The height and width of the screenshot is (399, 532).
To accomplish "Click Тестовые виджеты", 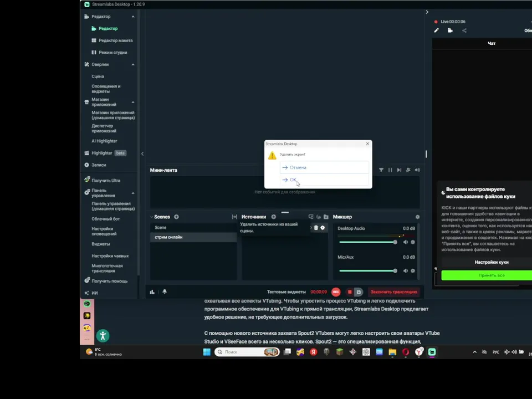I will pos(287,292).
